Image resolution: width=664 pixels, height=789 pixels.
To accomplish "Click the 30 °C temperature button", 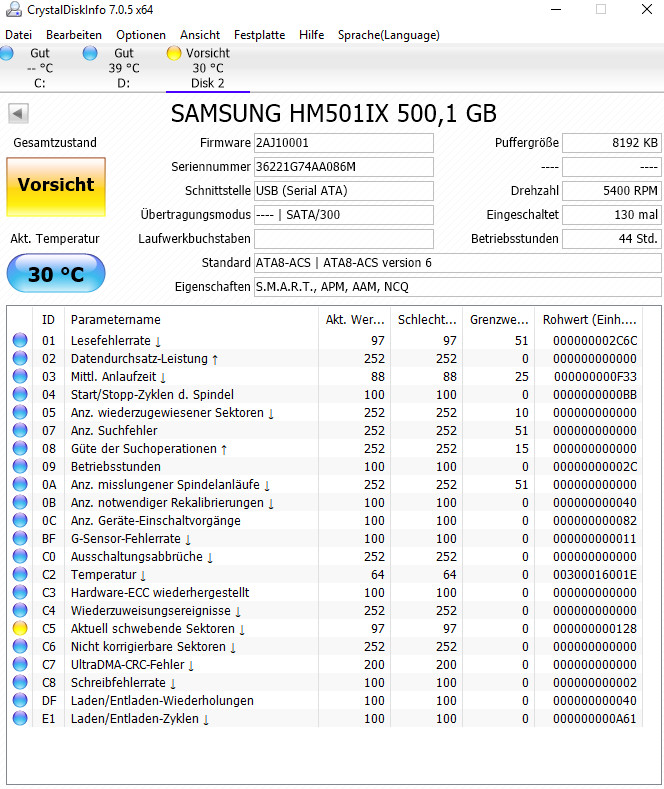I will (56, 273).
